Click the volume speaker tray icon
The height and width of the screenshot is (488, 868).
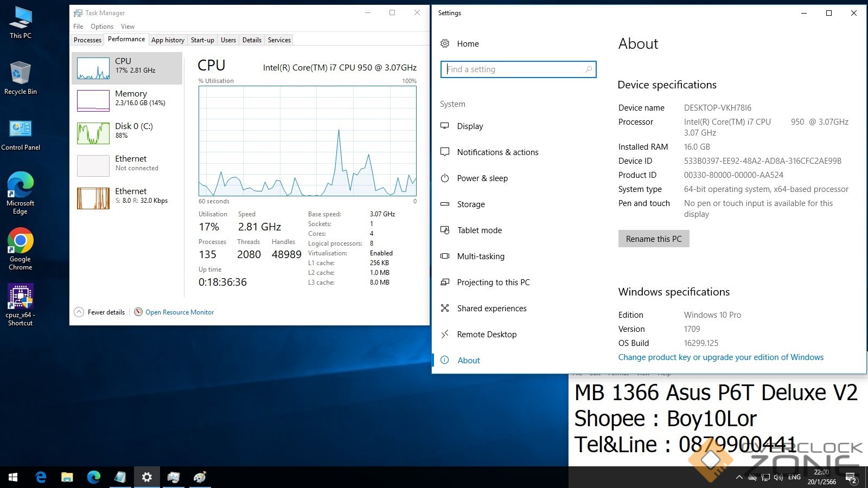pyautogui.click(x=778, y=477)
